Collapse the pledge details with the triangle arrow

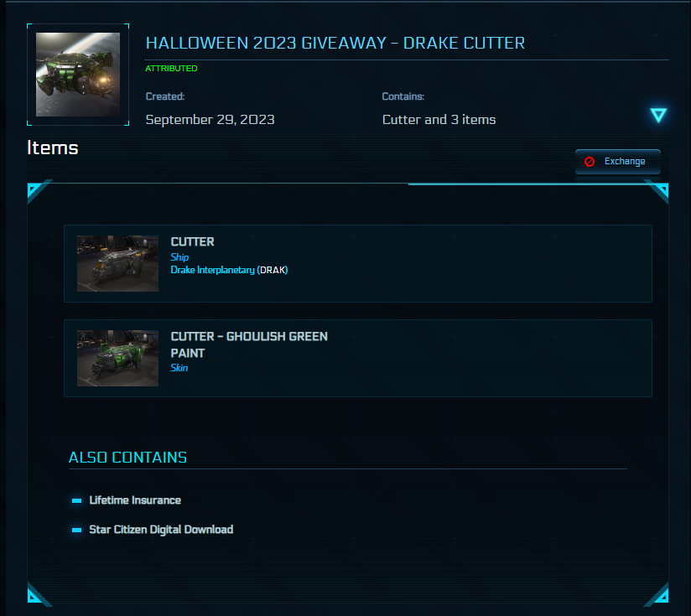point(658,115)
